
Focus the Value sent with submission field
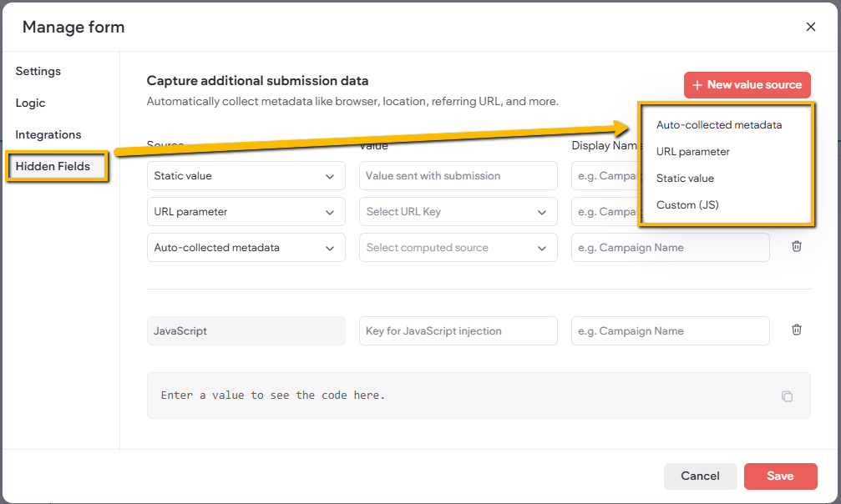(458, 176)
